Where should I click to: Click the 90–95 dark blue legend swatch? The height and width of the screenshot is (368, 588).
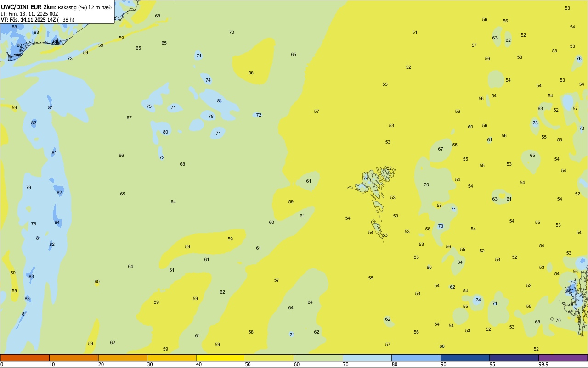465,357
